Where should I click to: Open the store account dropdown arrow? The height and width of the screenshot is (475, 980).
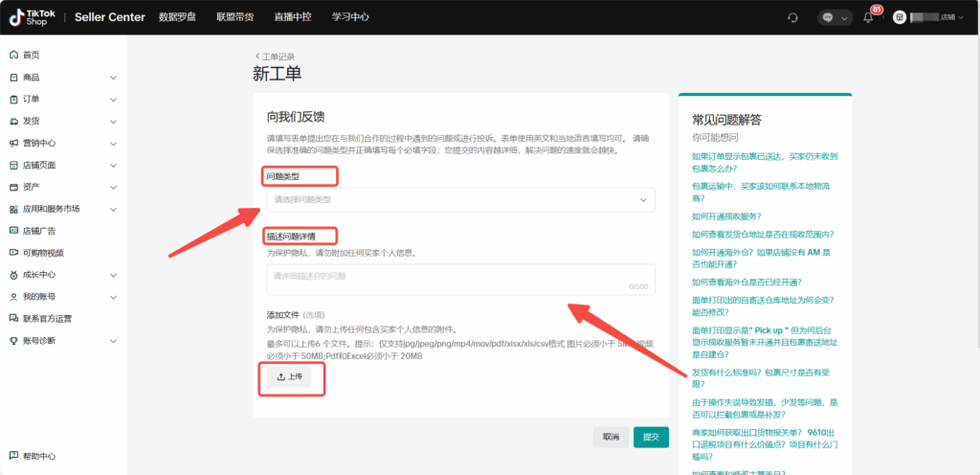click(961, 17)
